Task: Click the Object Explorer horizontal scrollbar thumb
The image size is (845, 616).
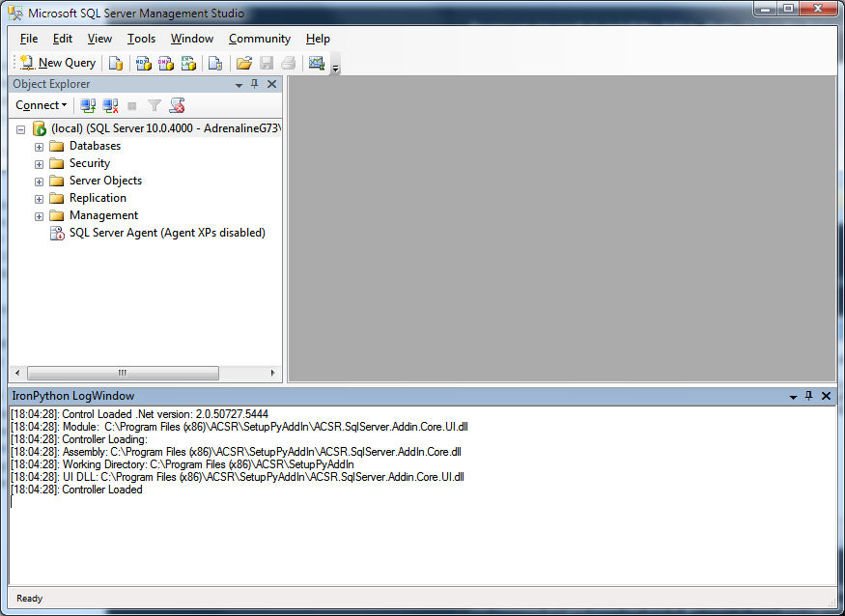Action: pos(123,373)
